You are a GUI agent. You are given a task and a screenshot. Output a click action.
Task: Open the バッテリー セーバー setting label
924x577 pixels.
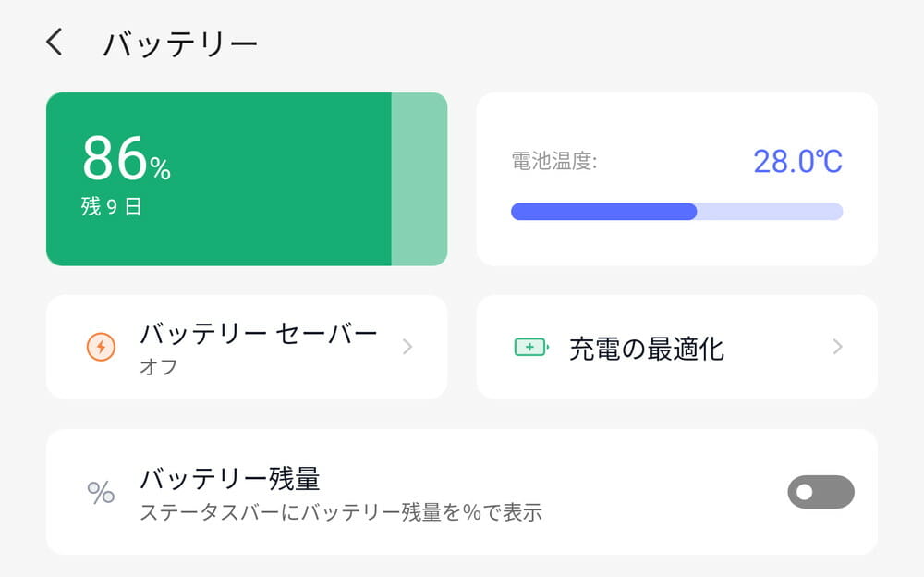tap(259, 334)
